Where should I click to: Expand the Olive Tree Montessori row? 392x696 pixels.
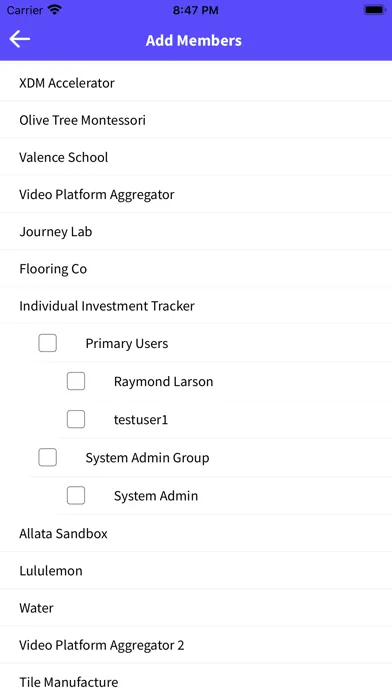(196, 120)
